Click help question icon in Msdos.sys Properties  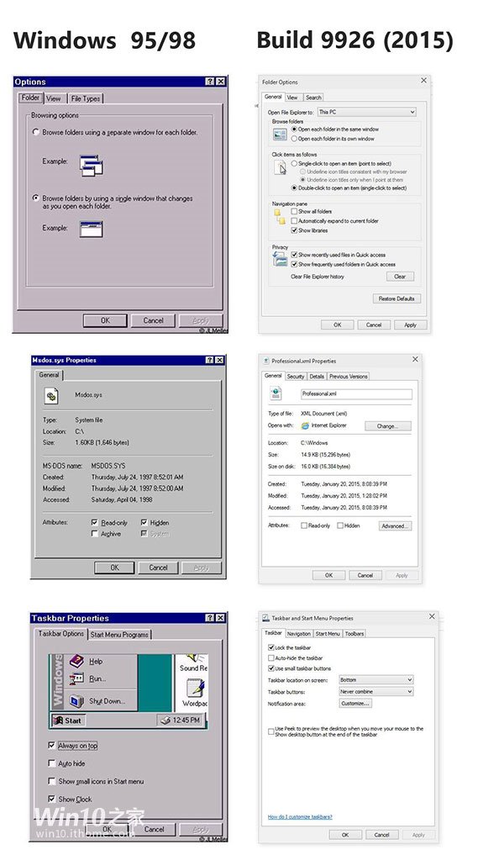click(x=210, y=361)
